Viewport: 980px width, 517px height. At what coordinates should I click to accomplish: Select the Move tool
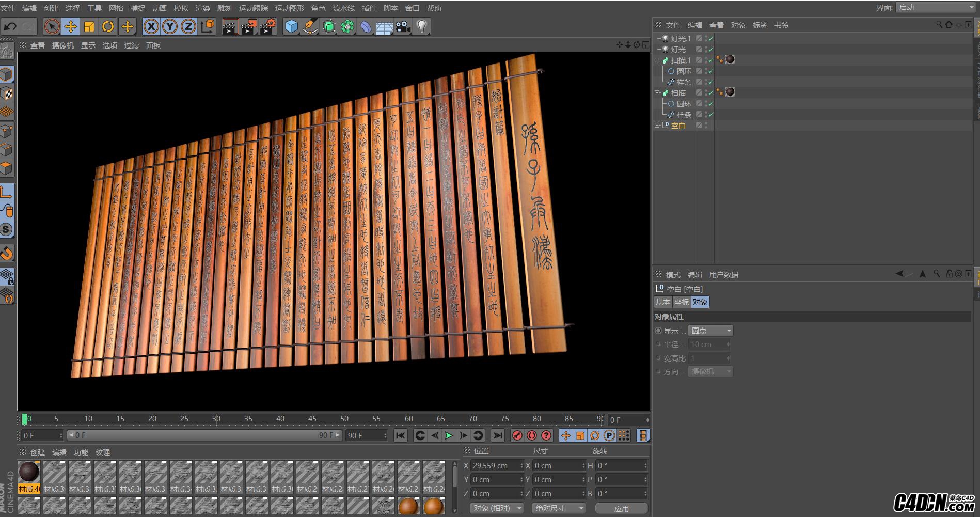71,26
